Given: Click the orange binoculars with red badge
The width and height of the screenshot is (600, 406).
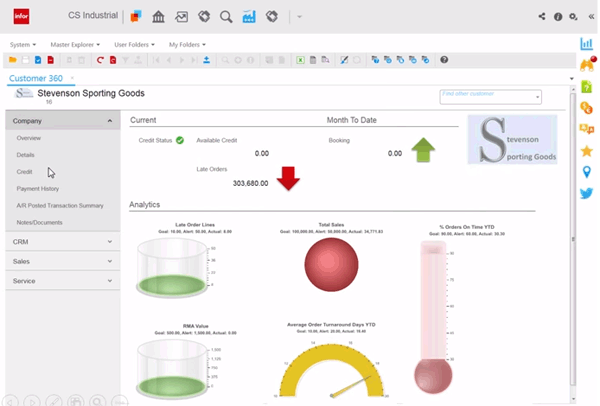Looking at the screenshot, I should [587, 64].
